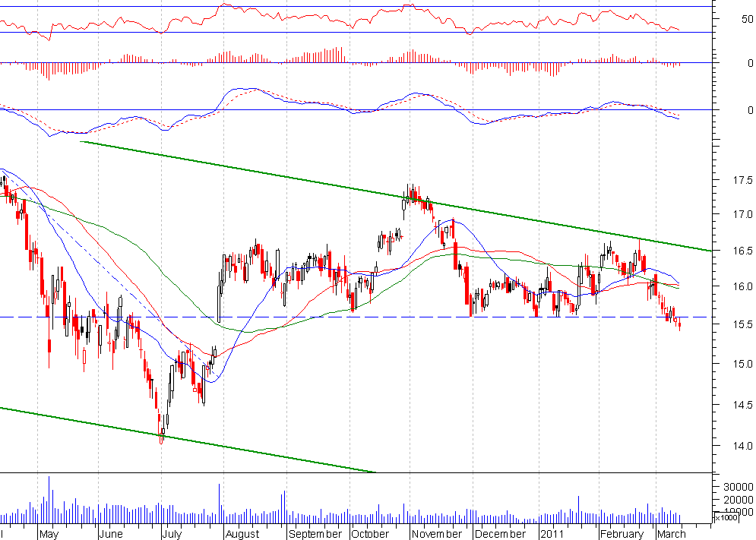Click the 14.0 price axis label
This screenshot has width=756, height=540.
click(x=742, y=447)
